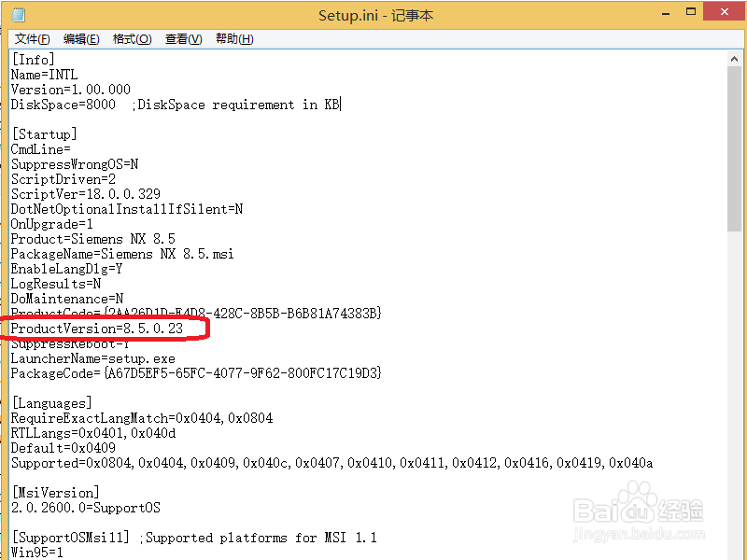Click the Product=Siemens NX 8.5 line
The image size is (747, 560).
pyautogui.click(x=92, y=239)
